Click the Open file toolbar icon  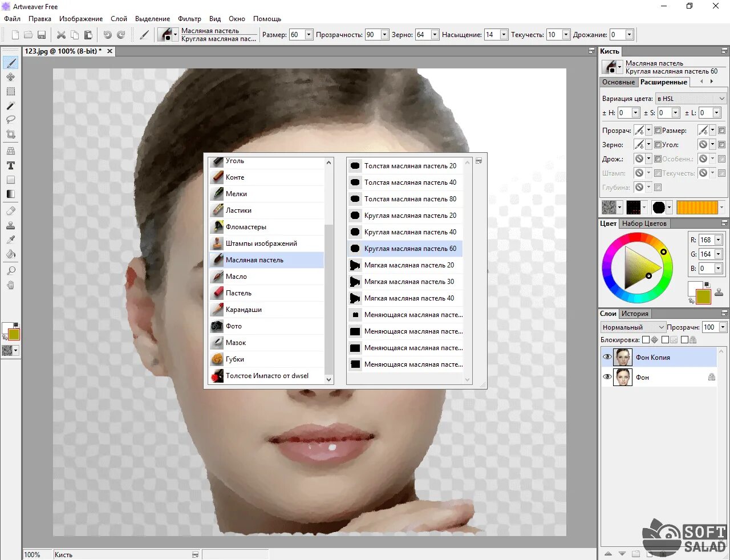(x=28, y=35)
